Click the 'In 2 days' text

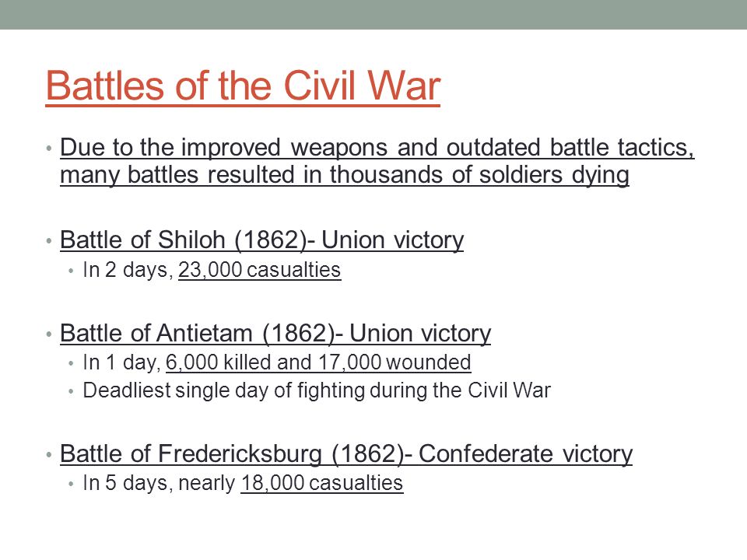[x=124, y=270]
